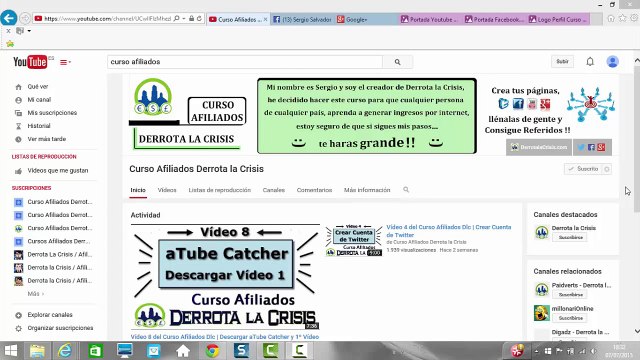Open subscription settings next to Suscrito

click(607, 169)
